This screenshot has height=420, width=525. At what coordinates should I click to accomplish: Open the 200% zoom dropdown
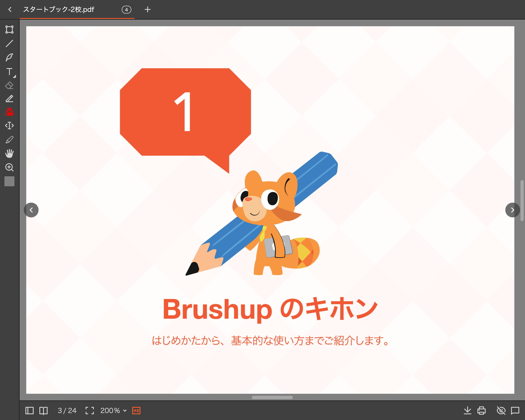point(113,411)
